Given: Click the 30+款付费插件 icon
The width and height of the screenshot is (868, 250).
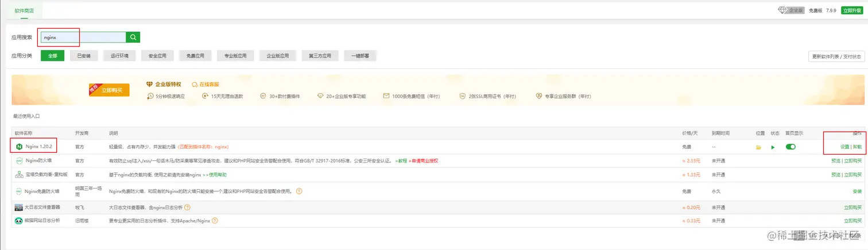Looking at the screenshot, I should (263, 96).
